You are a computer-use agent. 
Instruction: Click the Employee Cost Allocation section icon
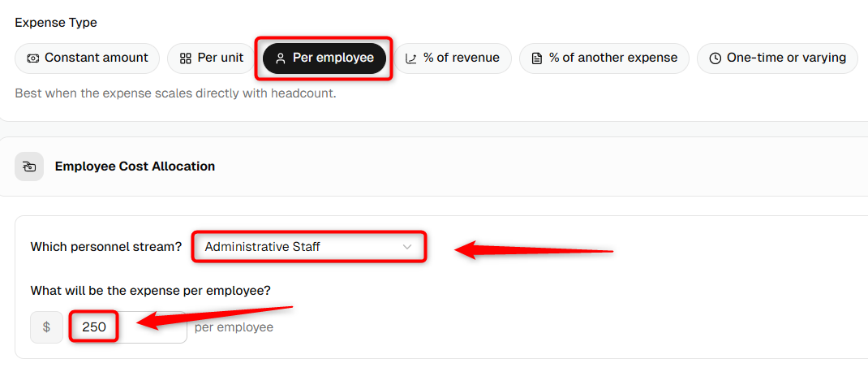click(x=29, y=167)
